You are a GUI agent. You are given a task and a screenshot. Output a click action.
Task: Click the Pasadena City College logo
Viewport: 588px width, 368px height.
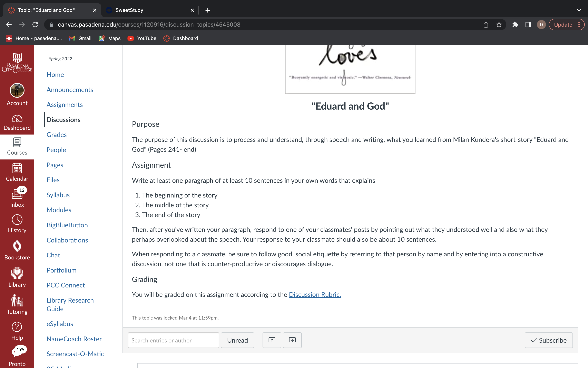(17, 62)
